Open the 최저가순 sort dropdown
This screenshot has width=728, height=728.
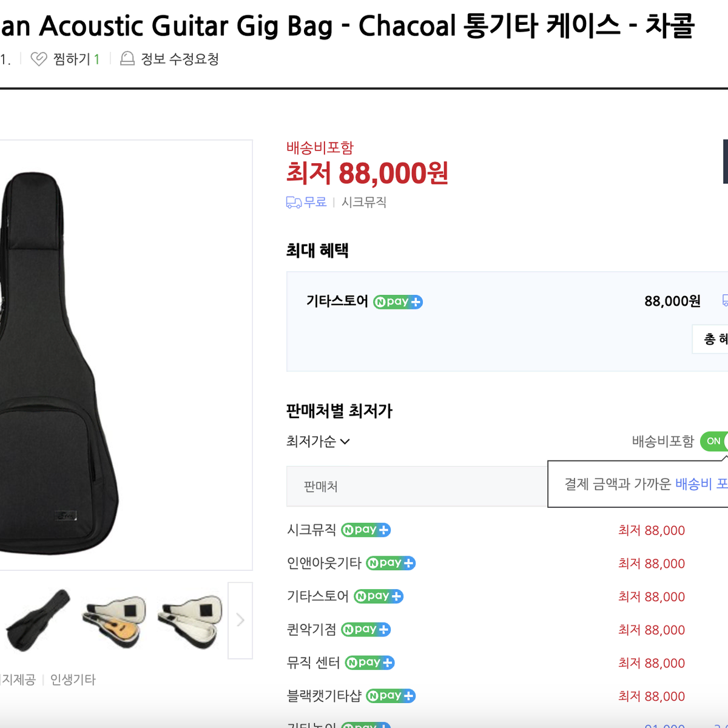click(318, 442)
